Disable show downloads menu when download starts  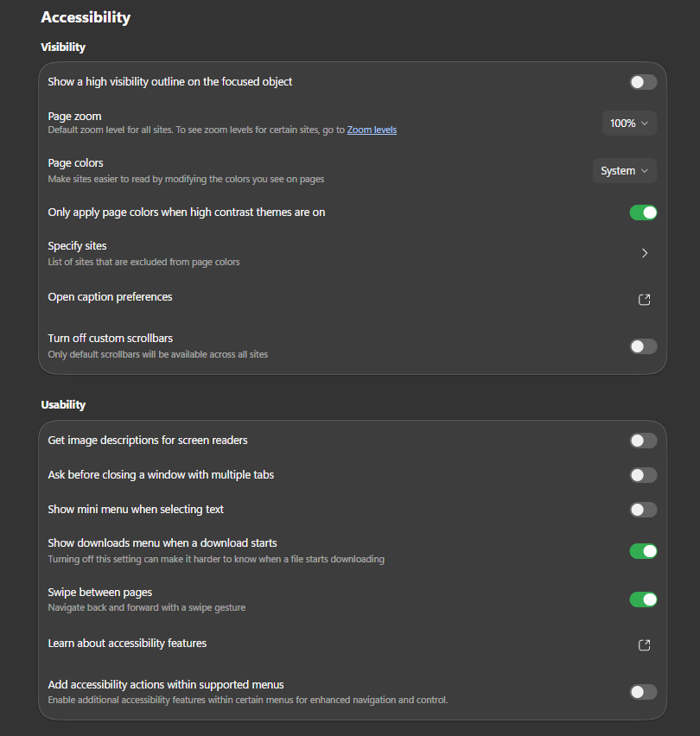(643, 551)
